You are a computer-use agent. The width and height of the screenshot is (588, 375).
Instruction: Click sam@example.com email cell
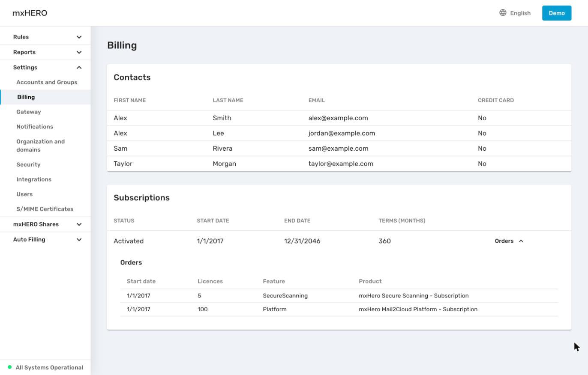point(338,149)
